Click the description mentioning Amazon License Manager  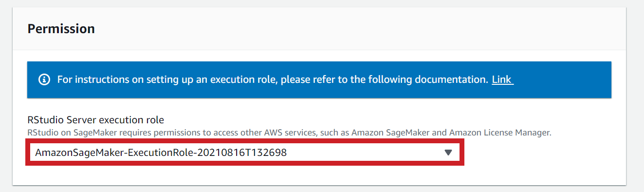point(289,133)
